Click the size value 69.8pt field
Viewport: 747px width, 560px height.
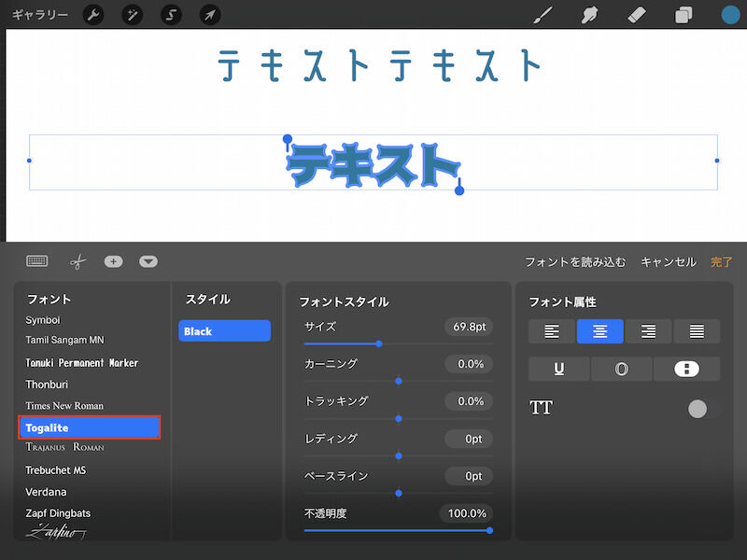tap(469, 327)
